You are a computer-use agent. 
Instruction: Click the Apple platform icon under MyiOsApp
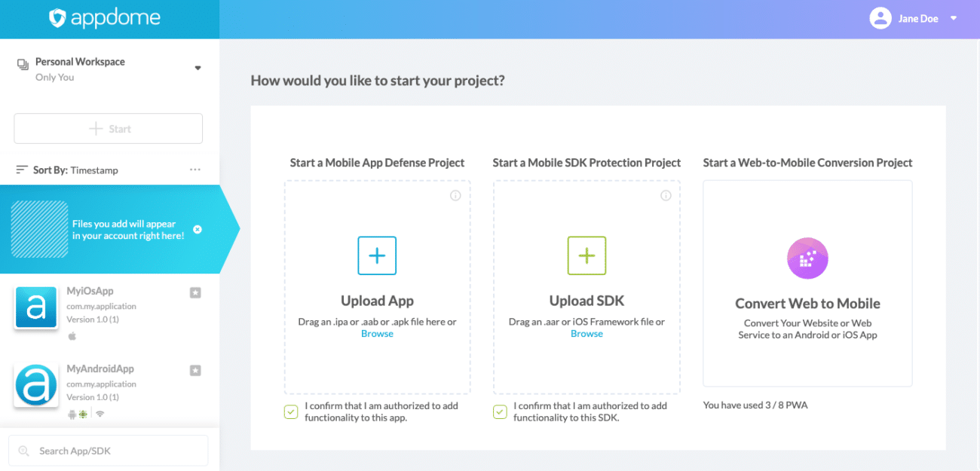[x=72, y=336]
